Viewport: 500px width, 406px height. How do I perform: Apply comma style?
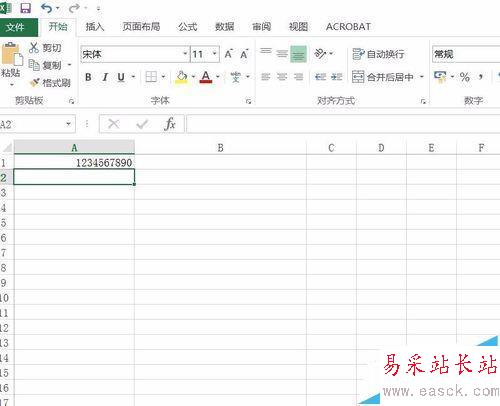coord(481,77)
